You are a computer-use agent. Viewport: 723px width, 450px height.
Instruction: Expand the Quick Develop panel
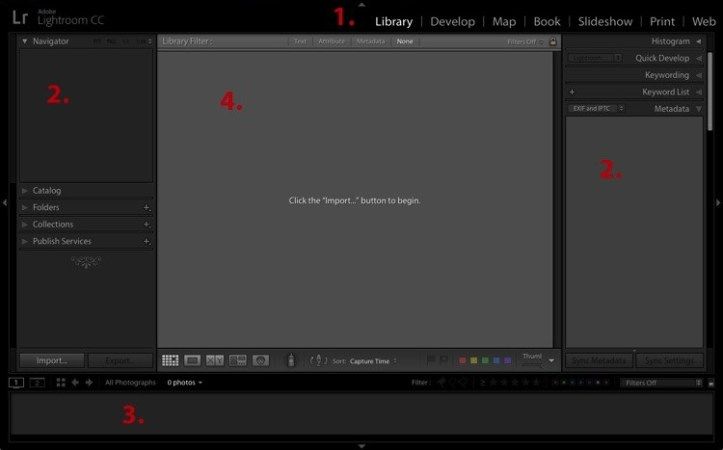point(699,58)
